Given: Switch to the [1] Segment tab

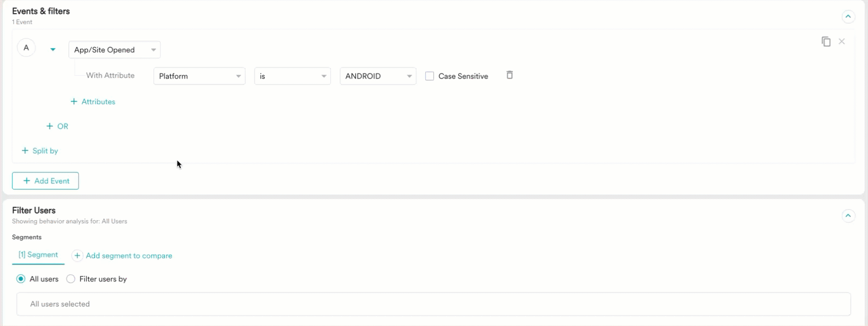Looking at the screenshot, I should [x=38, y=255].
